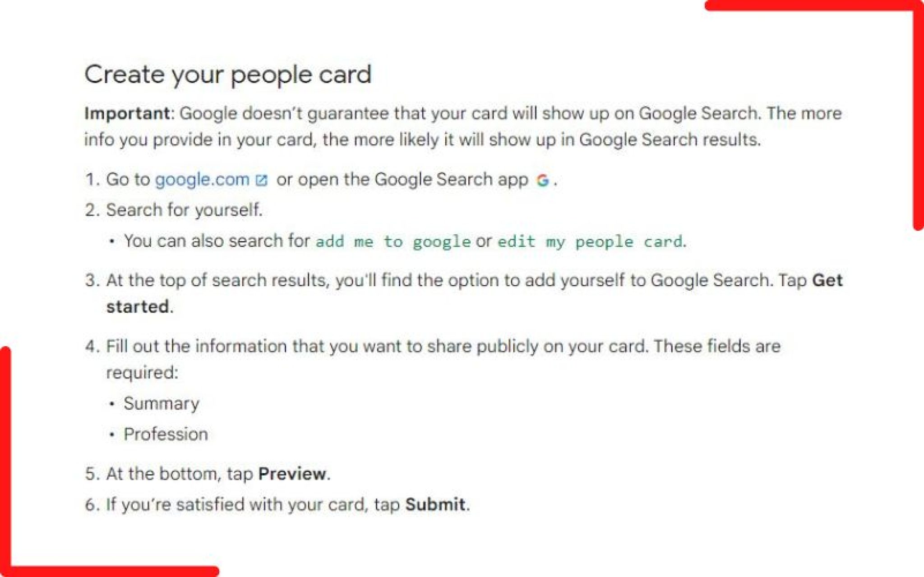Viewport: 924px width, 577px height.
Task: Click the bold 'Submit' word in step 6
Action: tap(435, 505)
